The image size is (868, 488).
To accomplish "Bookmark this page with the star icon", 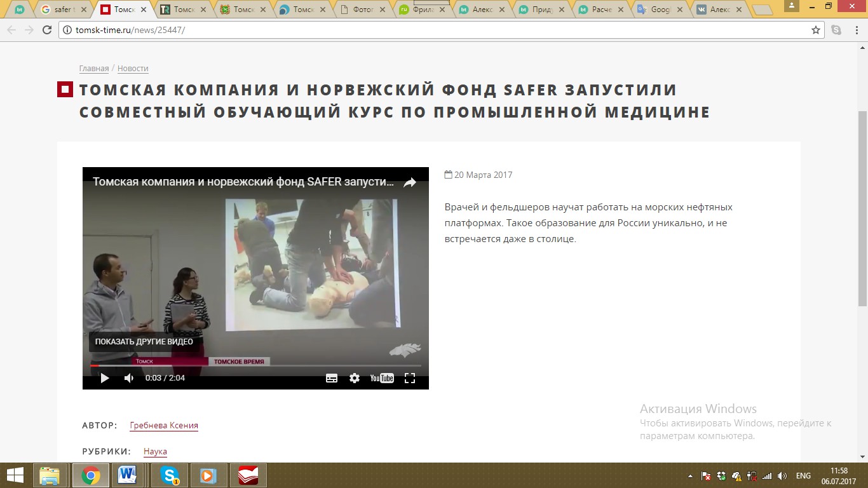I will point(816,30).
